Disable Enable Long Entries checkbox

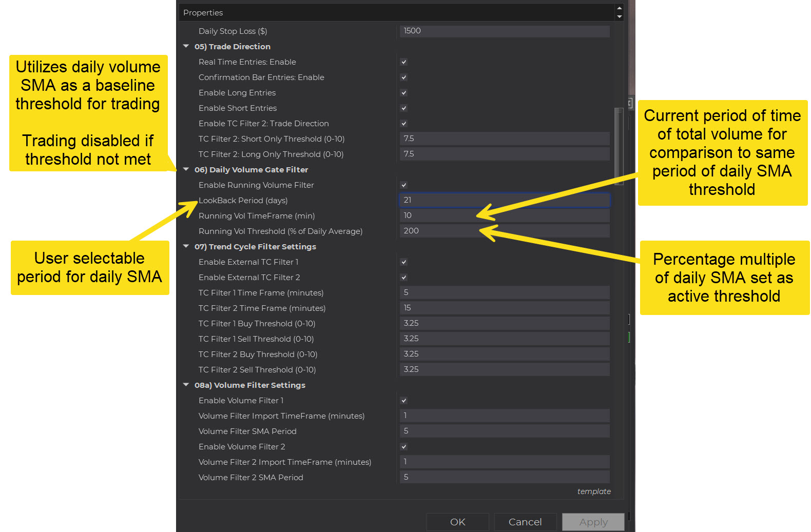tap(404, 93)
